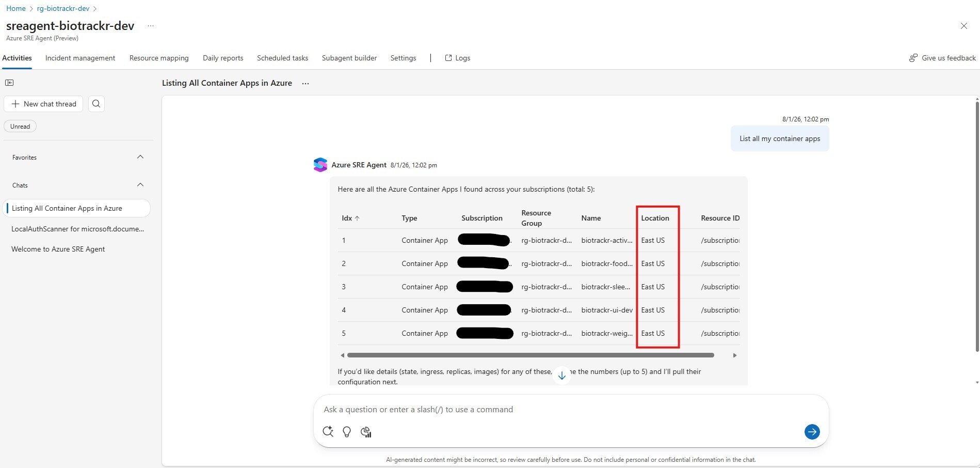Click the lightbulb suggestions icon
The width and height of the screenshot is (980, 468).
coord(347,432)
